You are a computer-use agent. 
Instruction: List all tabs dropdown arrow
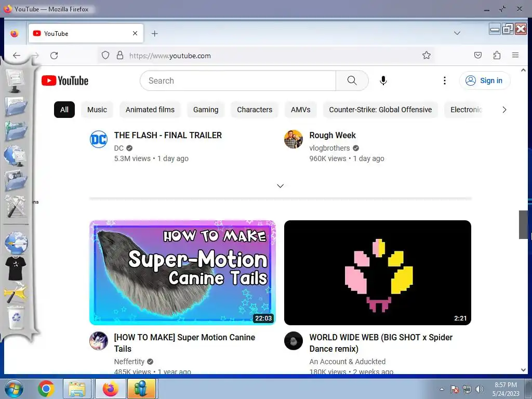click(x=457, y=33)
